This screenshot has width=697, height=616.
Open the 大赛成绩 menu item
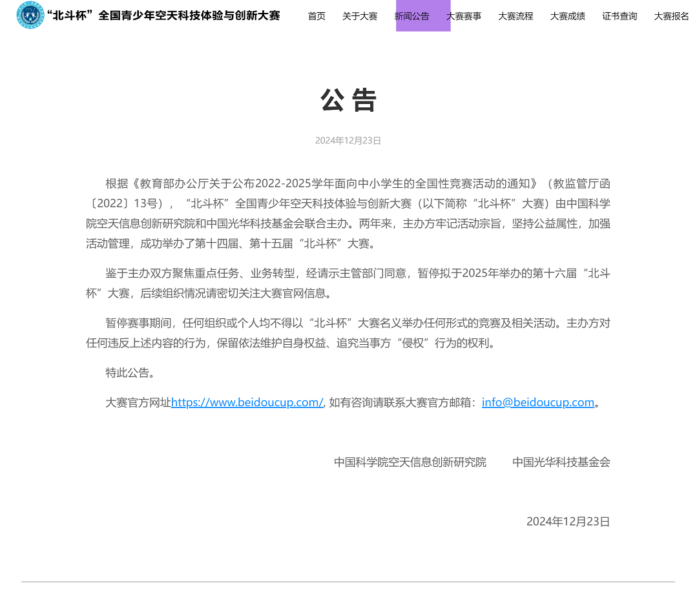tap(568, 16)
